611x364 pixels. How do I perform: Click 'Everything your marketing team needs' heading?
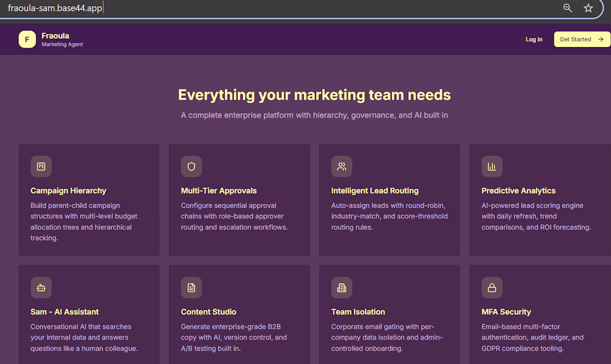tap(314, 95)
